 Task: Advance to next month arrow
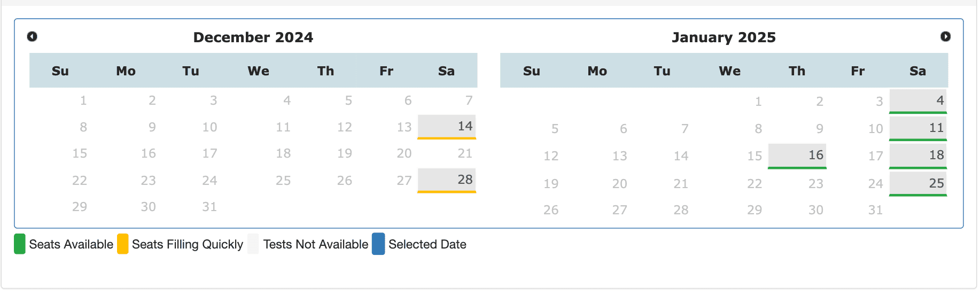(945, 36)
